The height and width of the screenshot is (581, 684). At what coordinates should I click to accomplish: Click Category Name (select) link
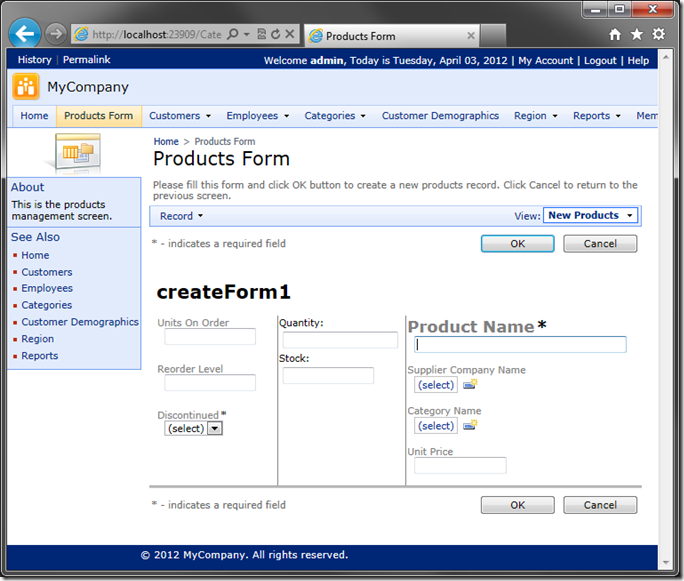(436, 426)
